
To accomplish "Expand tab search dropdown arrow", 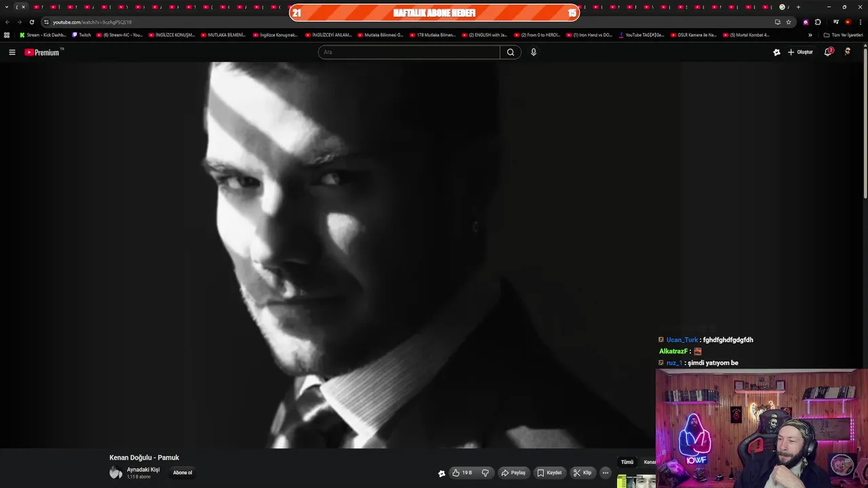I will [7, 7].
